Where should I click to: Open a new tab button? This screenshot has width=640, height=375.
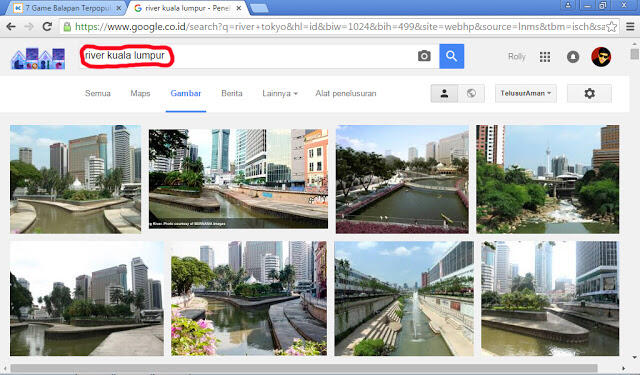tap(259, 8)
